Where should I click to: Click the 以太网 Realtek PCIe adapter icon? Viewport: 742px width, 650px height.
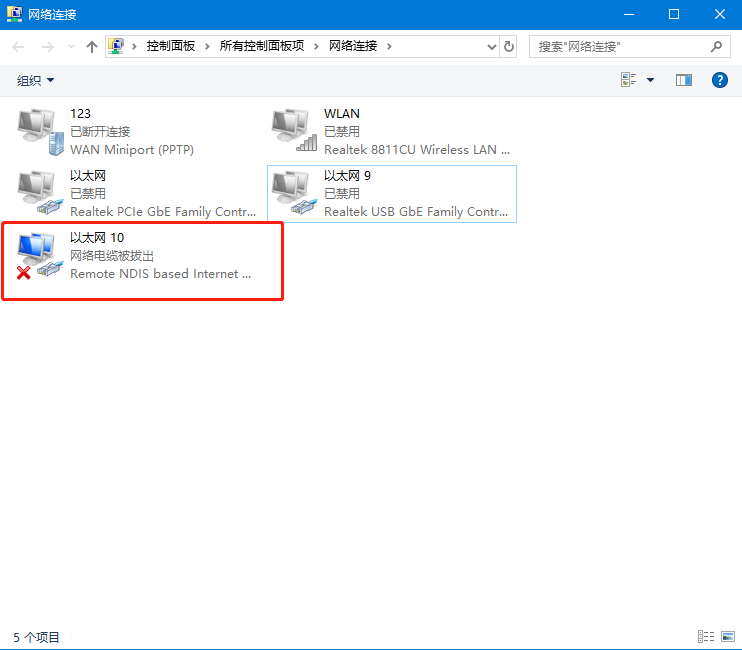pos(40,192)
